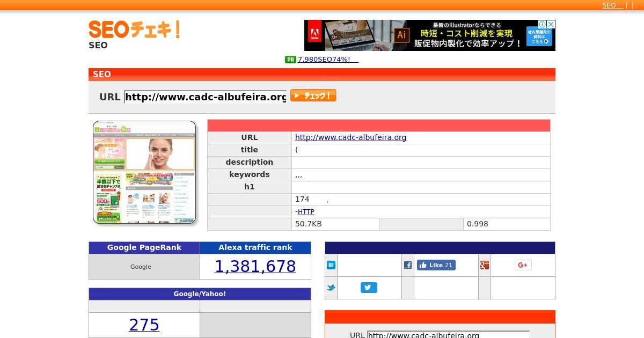This screenshot has width=644, height=338.
Task: Close the banner ad with X
Action: [551, 24]
